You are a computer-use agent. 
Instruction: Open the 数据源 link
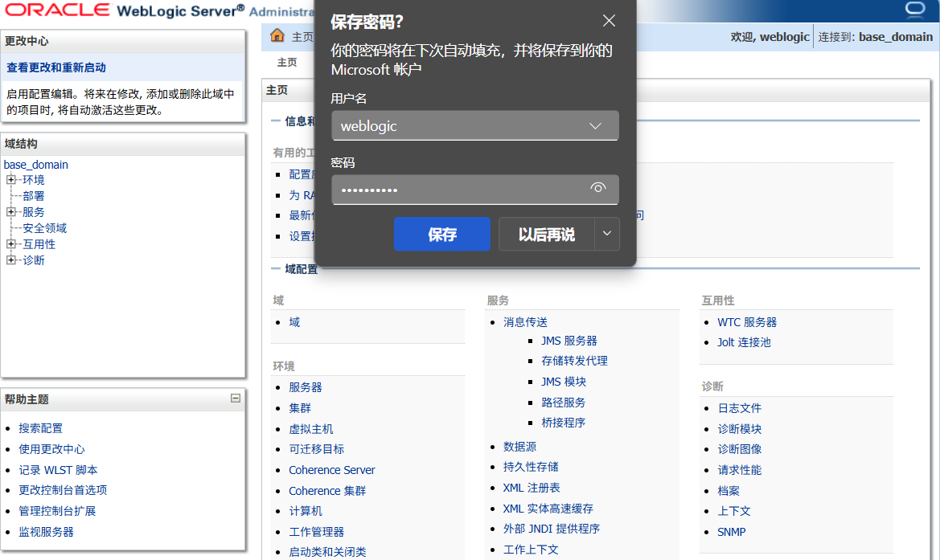[520, 447]
